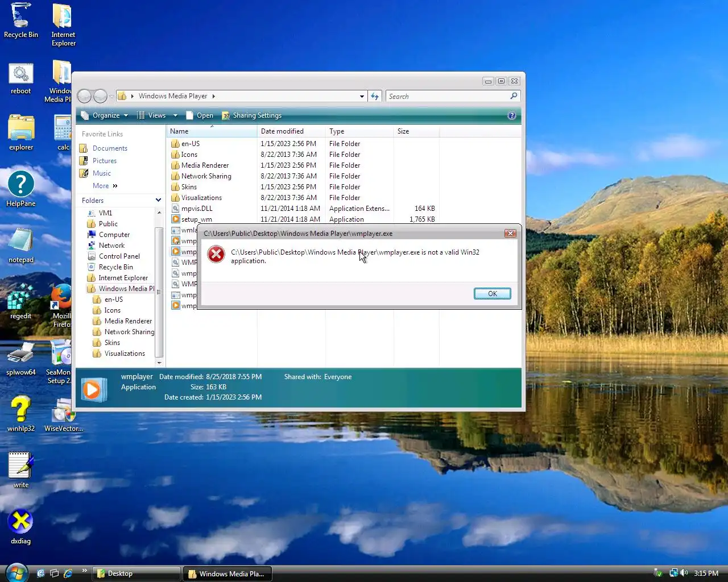The height and width of the screenshot is (582, 728).
Task: Select the WiseVector desktop icon
Action: (63, 414)
